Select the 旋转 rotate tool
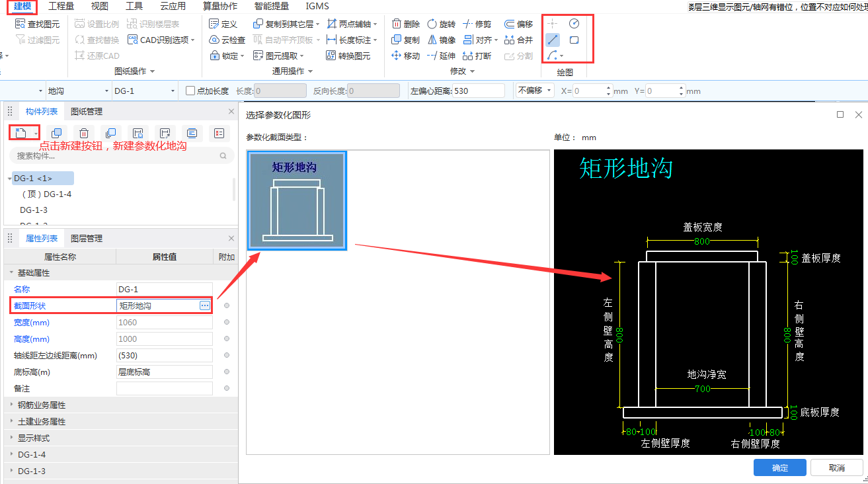The image size is (868, 484). coord(441,24)
